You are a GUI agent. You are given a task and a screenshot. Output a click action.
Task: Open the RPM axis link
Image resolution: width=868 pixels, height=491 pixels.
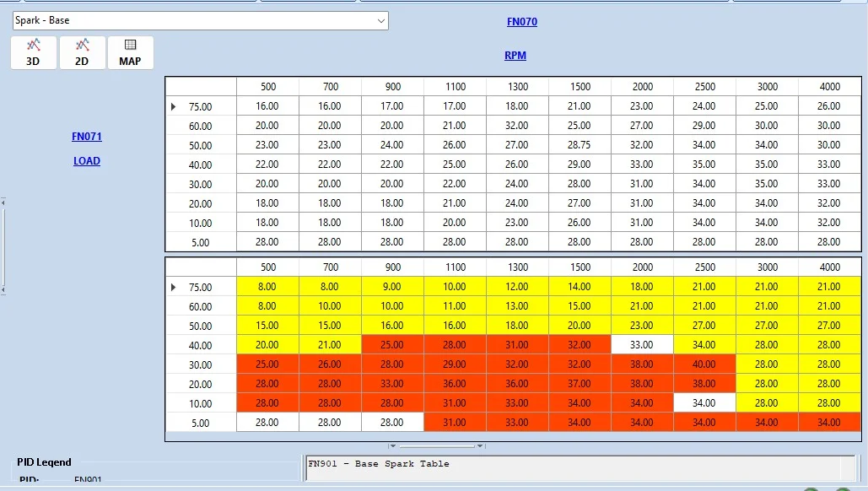pos(515,56)
